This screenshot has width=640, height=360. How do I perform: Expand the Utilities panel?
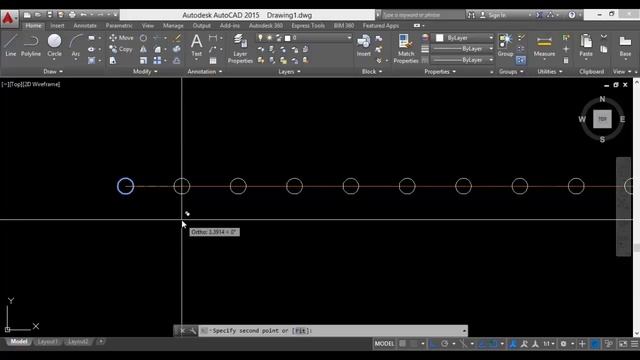coord(549,71)
